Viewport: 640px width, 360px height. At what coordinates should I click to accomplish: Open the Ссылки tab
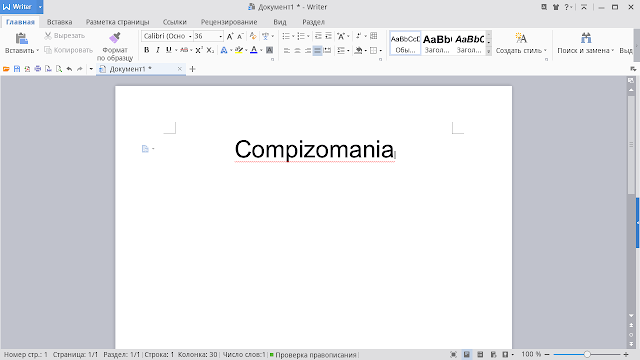175,22
